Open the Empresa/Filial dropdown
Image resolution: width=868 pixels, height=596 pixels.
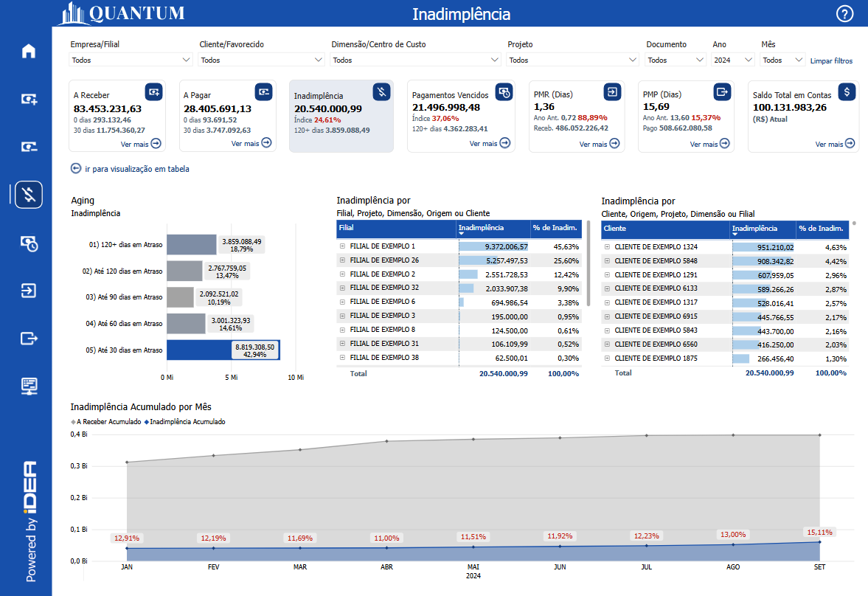click(131, 60)
